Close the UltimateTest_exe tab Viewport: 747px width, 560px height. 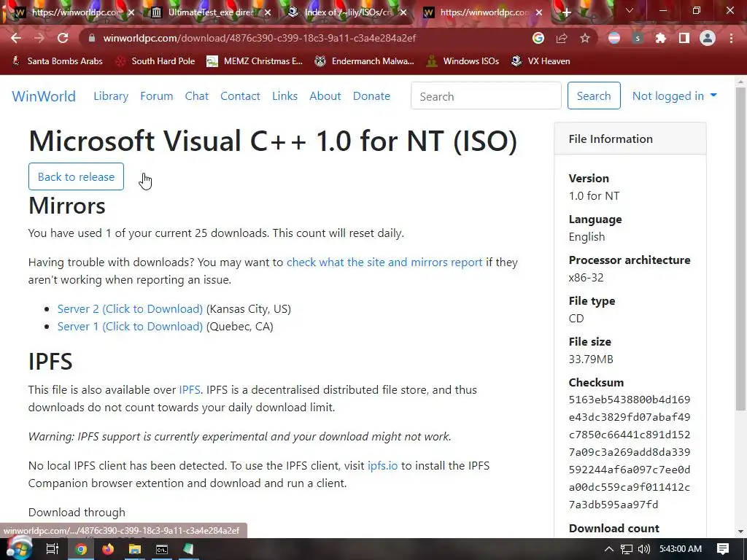[268, 12]
